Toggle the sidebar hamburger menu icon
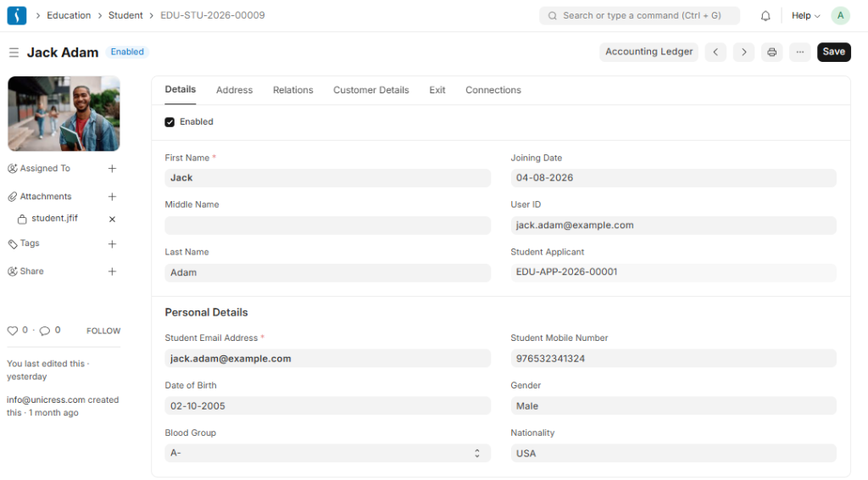Image resolution: width=868 pixels, height=480 pixels. coord(14,52)
